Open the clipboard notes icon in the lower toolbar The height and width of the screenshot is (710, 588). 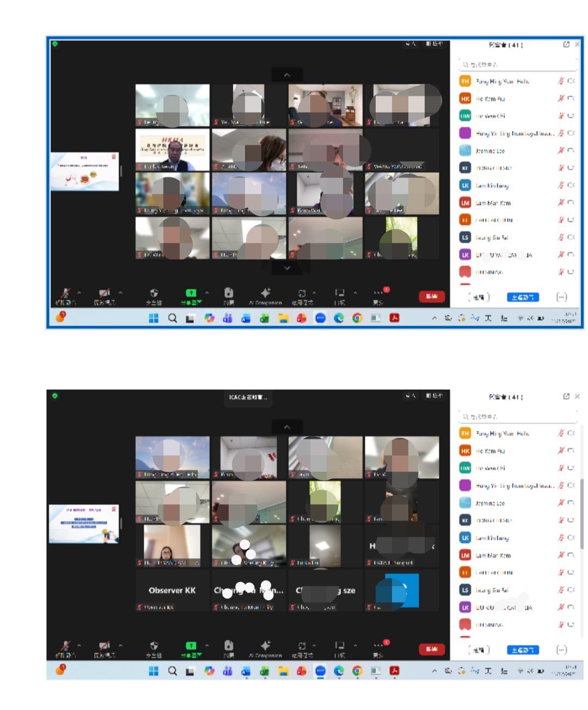(x=229, y=646)
